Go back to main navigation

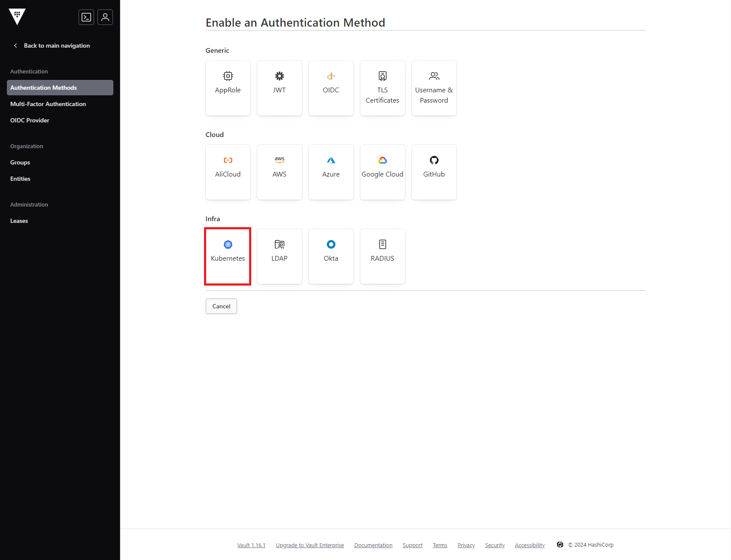52,46
